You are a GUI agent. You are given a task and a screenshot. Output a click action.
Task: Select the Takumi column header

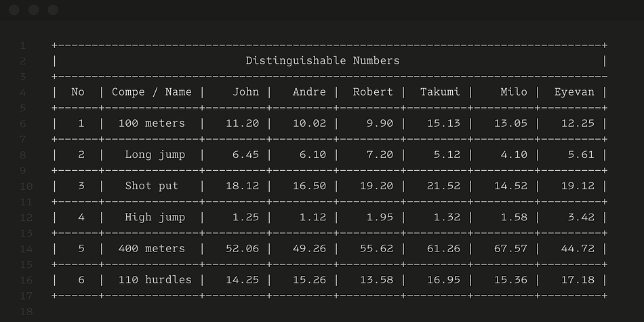click(440, 92)
